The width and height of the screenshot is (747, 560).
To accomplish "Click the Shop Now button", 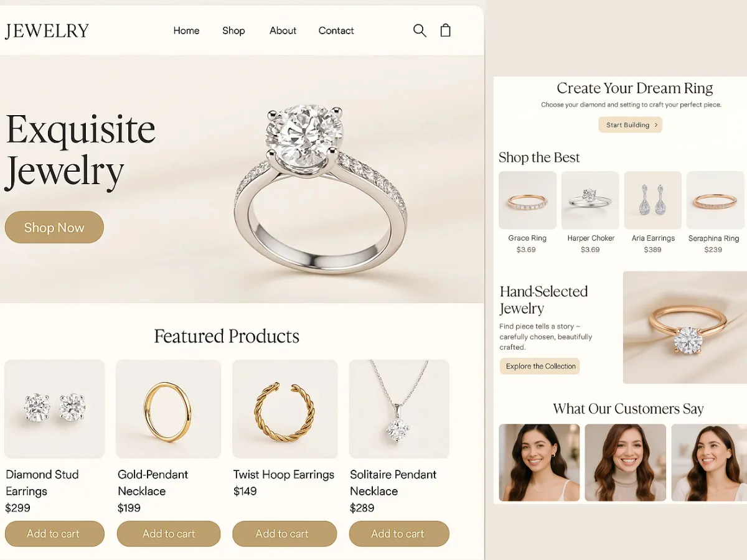I will click(x=54, y=227).
